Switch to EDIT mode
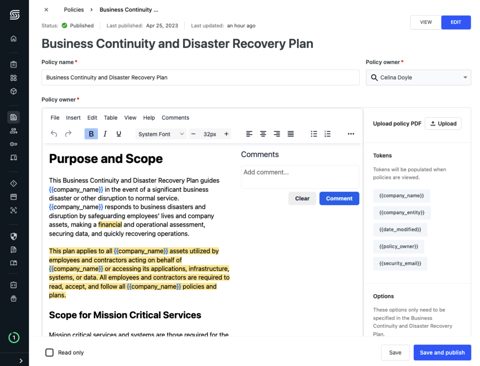The height and width of the screenshot is (366, 480). tap(456, 22)
